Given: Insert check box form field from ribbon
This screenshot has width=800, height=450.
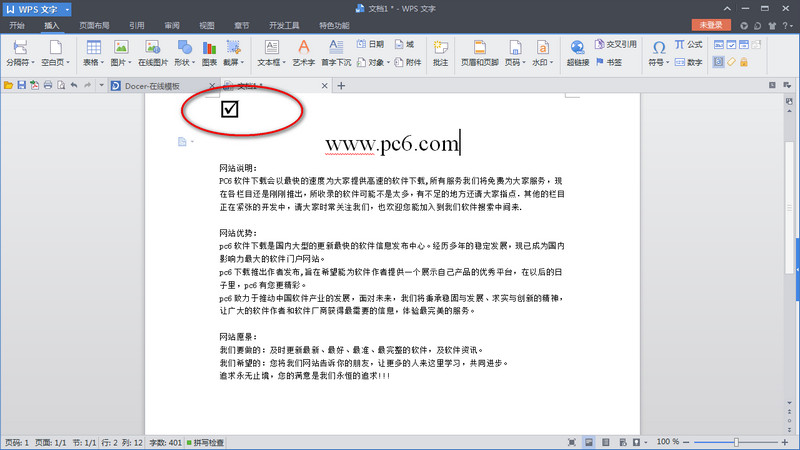Looking at the screenshot, I should tap(731, 45).
